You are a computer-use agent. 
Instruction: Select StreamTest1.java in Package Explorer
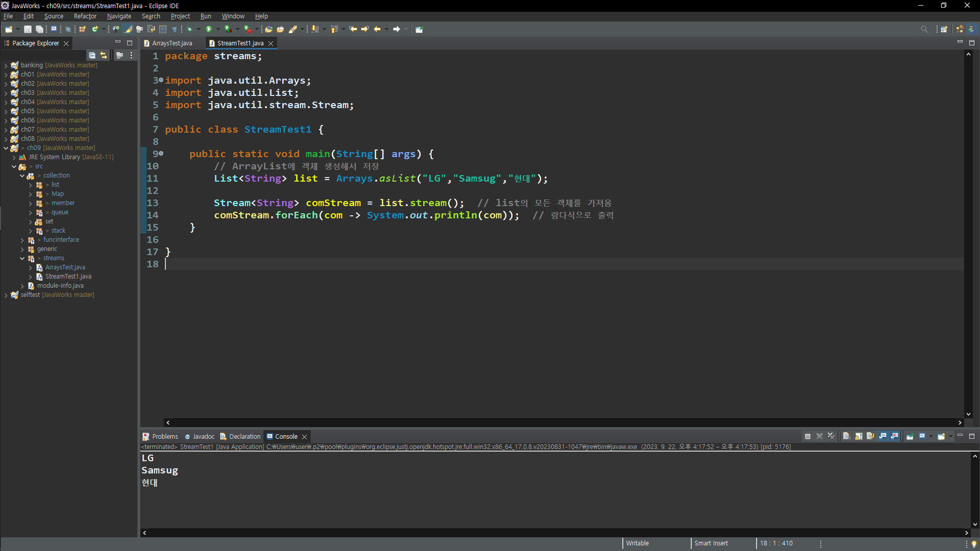tap(68, 277)
